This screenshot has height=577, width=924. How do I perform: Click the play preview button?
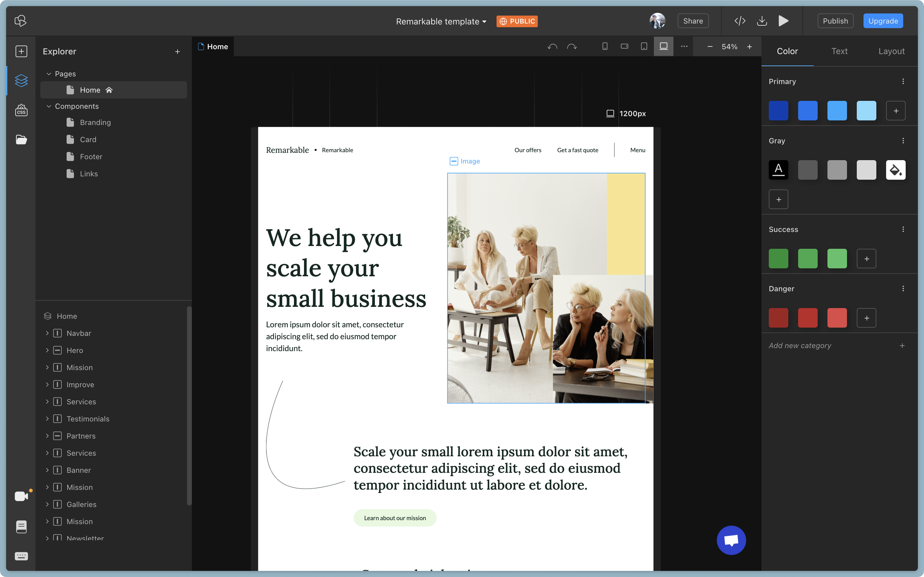[x=783, y=20]
